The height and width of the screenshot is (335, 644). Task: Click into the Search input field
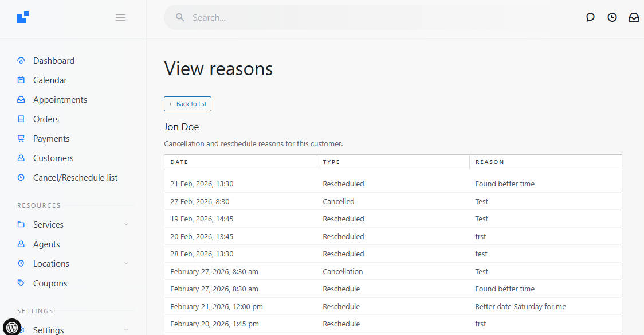click(x=344, y=18)
